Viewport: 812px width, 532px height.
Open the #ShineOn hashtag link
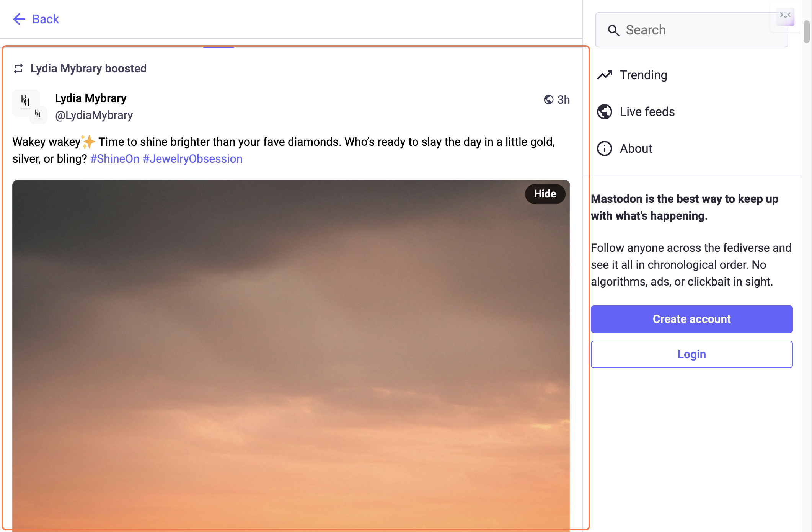(115, 159)
